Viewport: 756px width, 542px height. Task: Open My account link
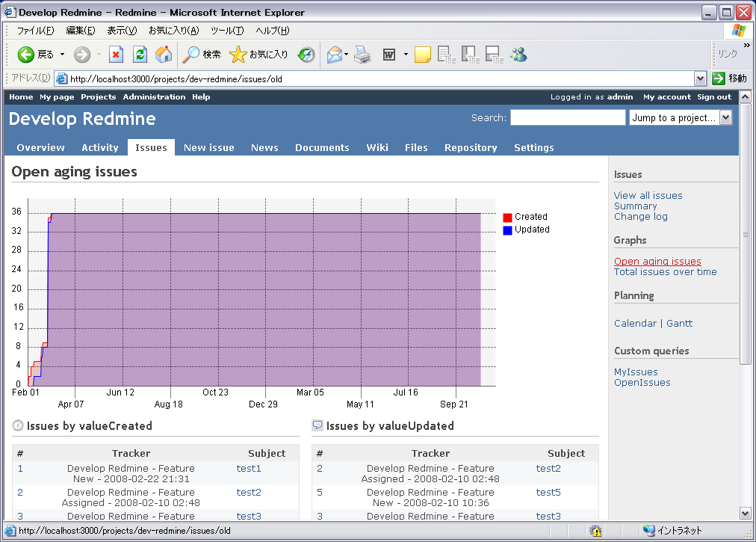pyautogui.click(x=667, y=97)
